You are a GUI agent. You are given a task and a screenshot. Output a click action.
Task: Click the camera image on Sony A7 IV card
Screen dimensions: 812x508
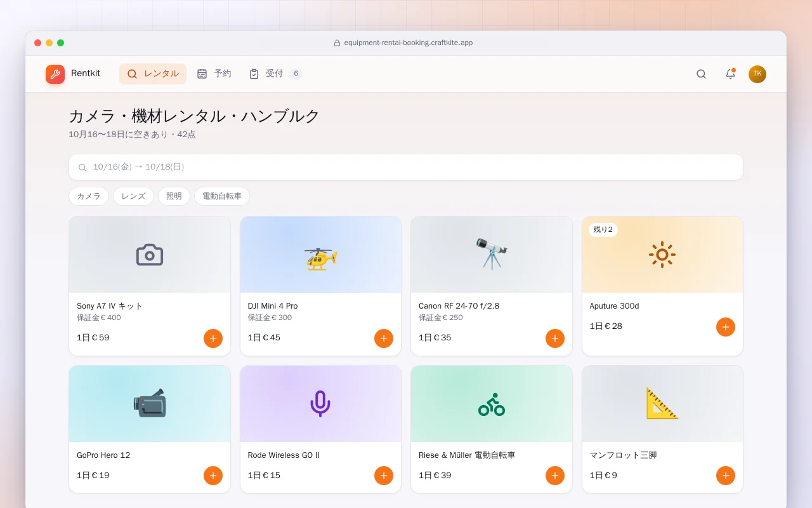(150, 255)
